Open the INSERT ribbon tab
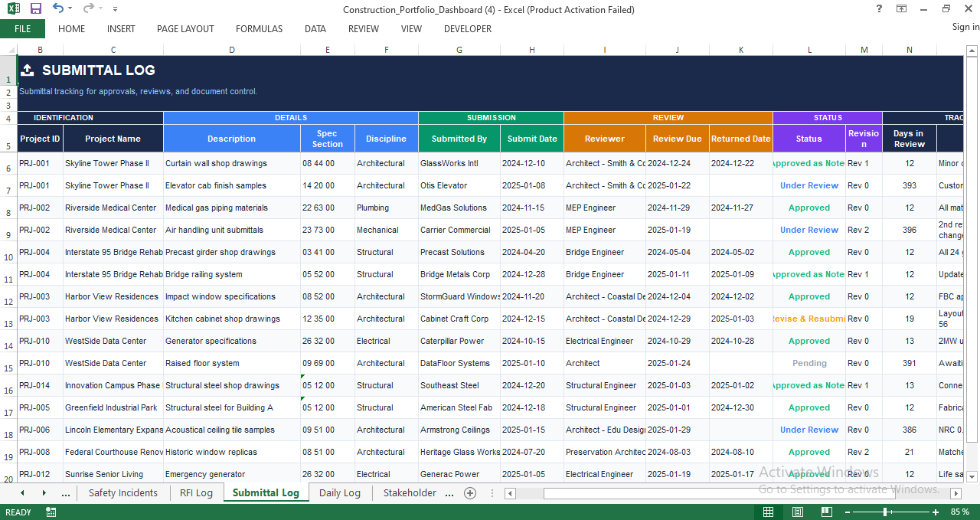This screenshot has width=980, height=520. [121, 28]
